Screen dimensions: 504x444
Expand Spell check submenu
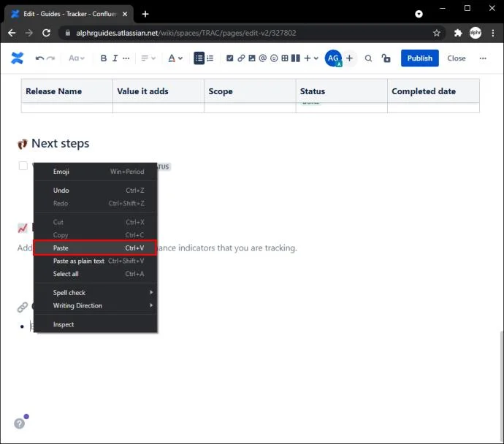tap(96, 293)
